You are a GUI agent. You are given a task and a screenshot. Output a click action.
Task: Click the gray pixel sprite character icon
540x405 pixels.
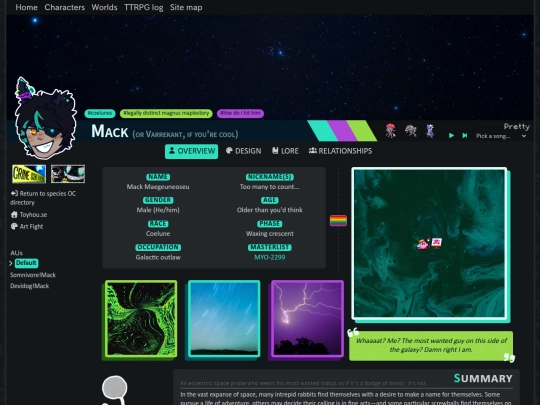411,131
